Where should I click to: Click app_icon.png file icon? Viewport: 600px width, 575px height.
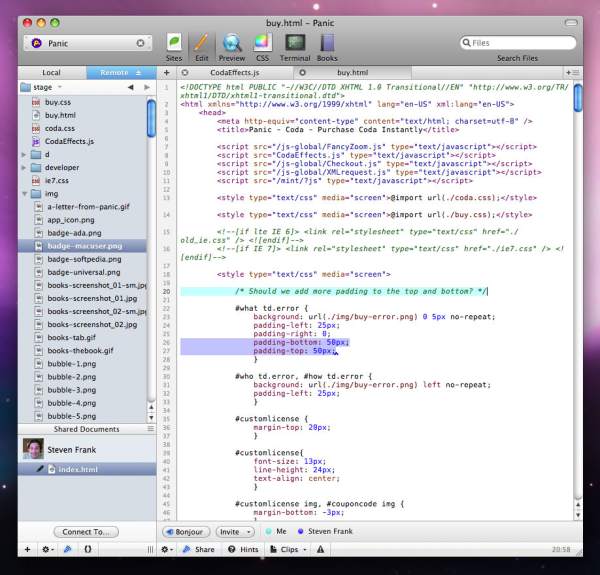point(38,220)
